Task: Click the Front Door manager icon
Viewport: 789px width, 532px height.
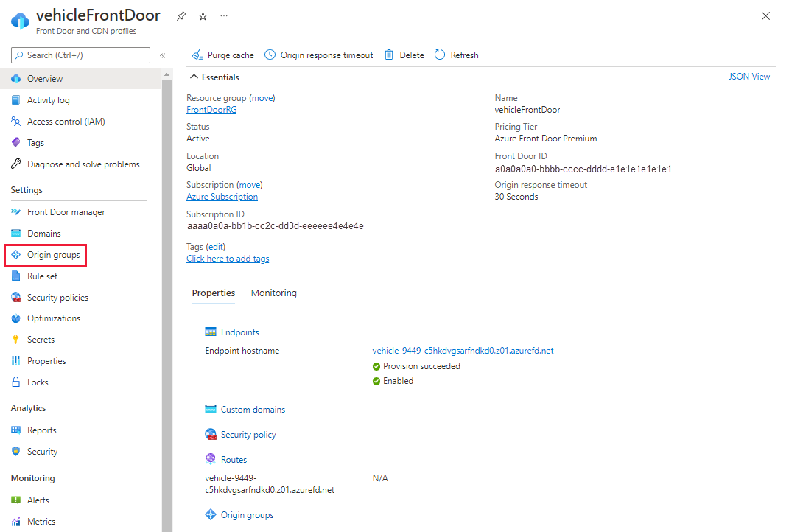Action: pyautogui.click(x=16, y=212)
